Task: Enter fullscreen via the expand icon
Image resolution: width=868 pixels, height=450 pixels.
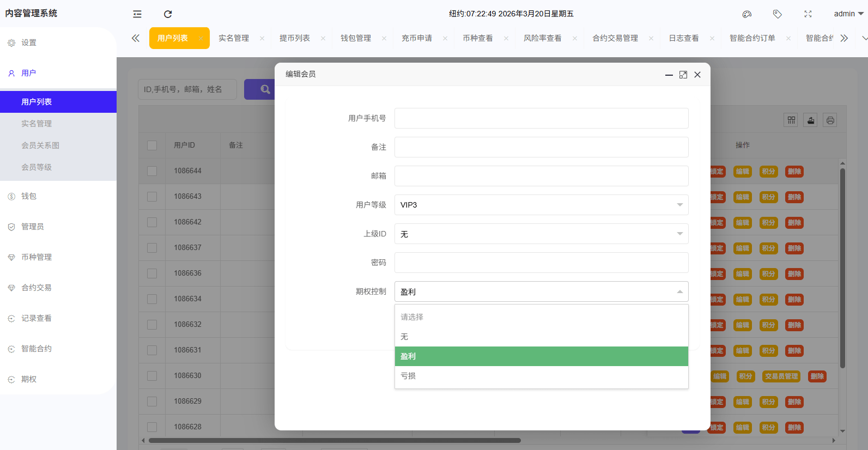Action: tap(808, 14)
